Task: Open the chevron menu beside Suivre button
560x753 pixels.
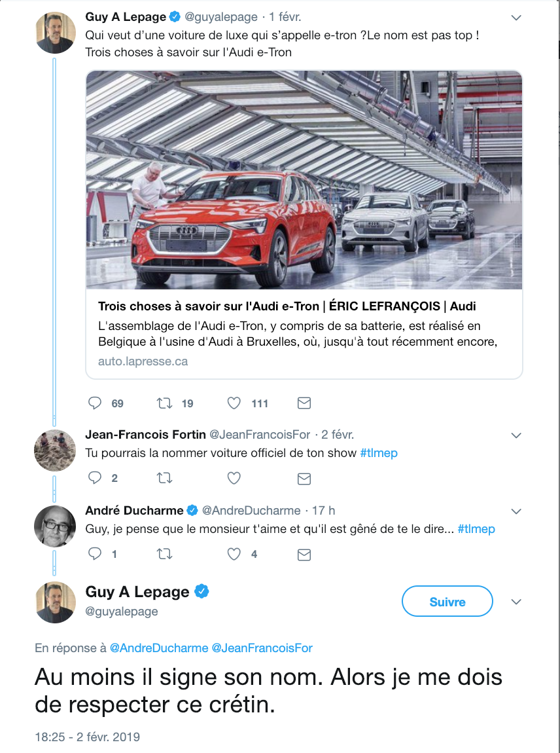Action: (516, 602)
